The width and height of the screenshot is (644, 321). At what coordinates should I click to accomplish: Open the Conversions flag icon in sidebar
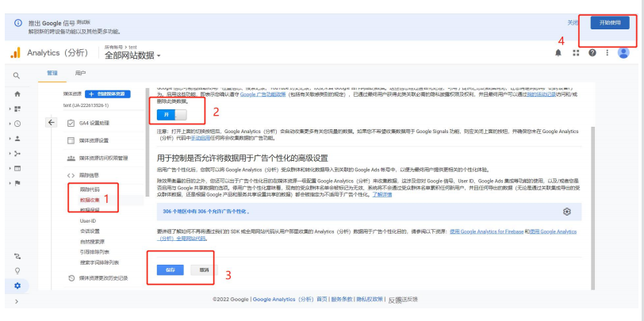(x=17, y=183)
